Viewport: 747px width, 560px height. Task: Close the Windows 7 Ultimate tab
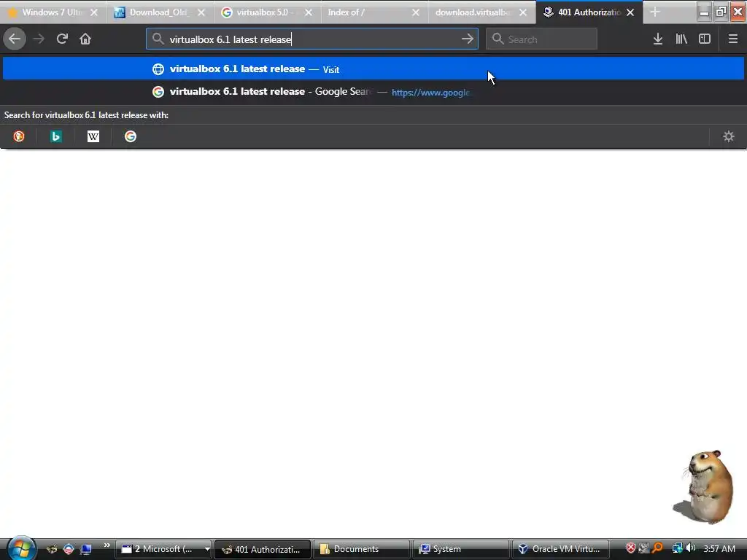tap(94, 12)
